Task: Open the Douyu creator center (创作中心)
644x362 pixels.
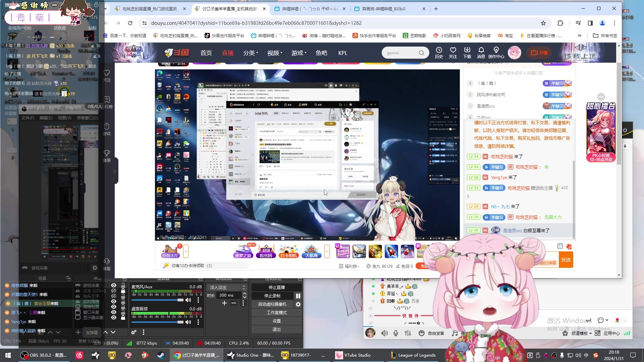Action: point(496,53)
